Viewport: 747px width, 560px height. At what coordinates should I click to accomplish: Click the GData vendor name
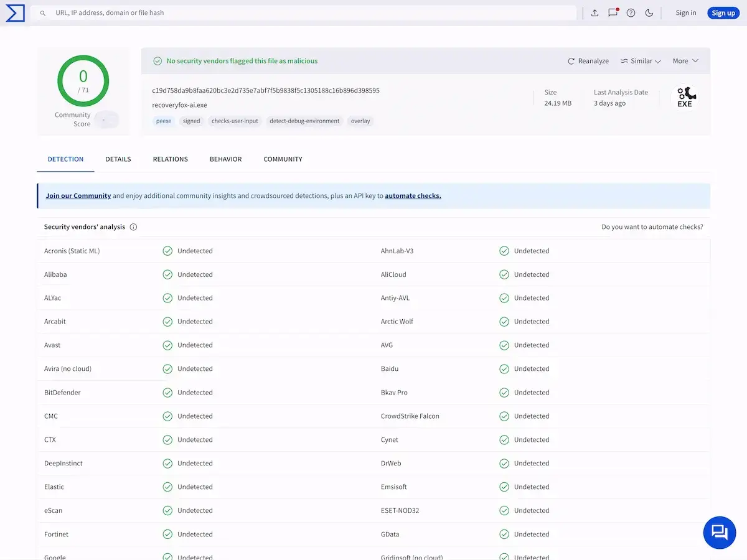390,534
